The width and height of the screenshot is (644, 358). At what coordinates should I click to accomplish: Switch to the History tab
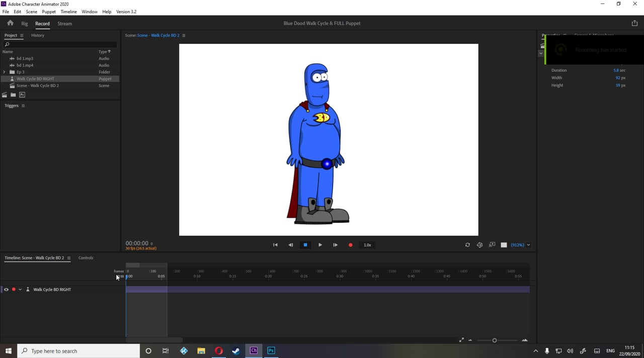pyautogui.click(x=38, y=36)
